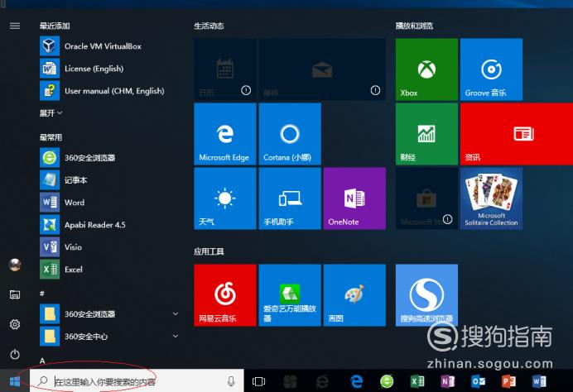Click the 播放和浏览 tile group header
This screenshot has width=573, height=392.
(414, 26)
